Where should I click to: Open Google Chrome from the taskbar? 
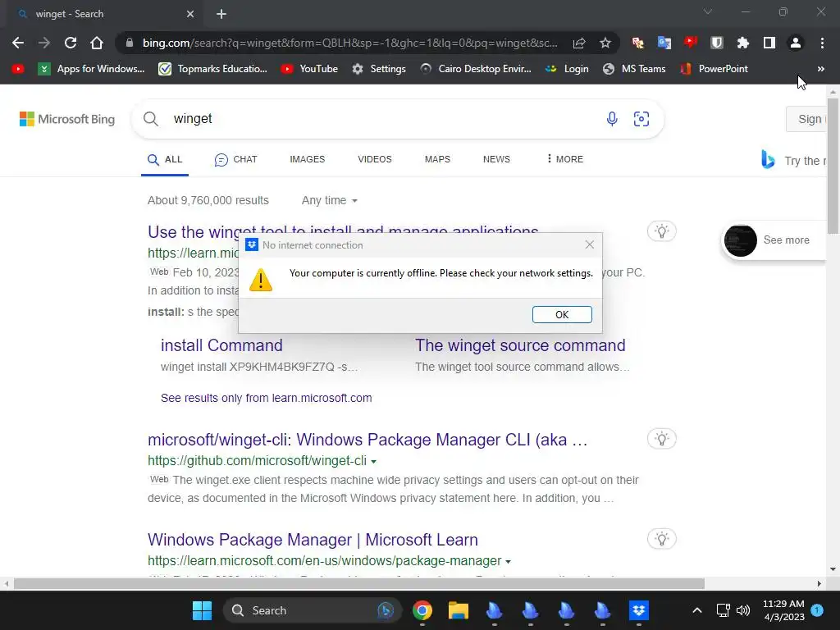pos(422,610)
